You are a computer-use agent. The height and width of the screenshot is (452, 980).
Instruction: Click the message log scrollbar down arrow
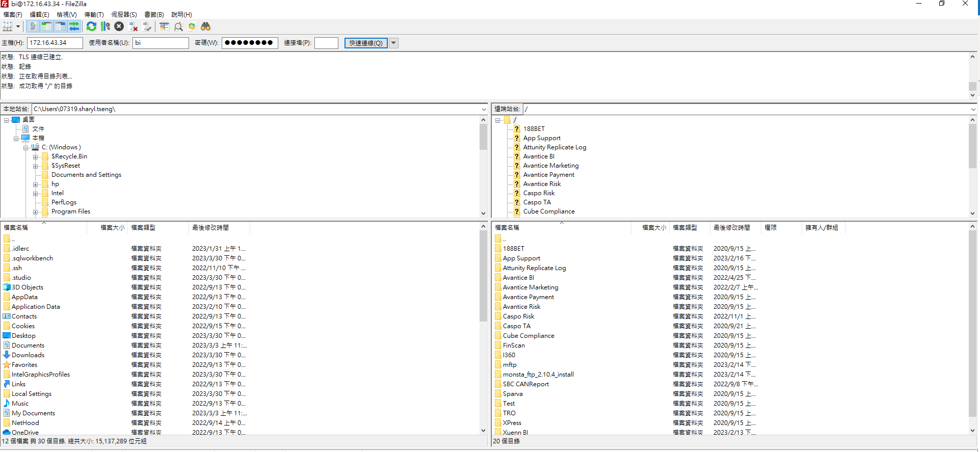[x=972, y=95]
